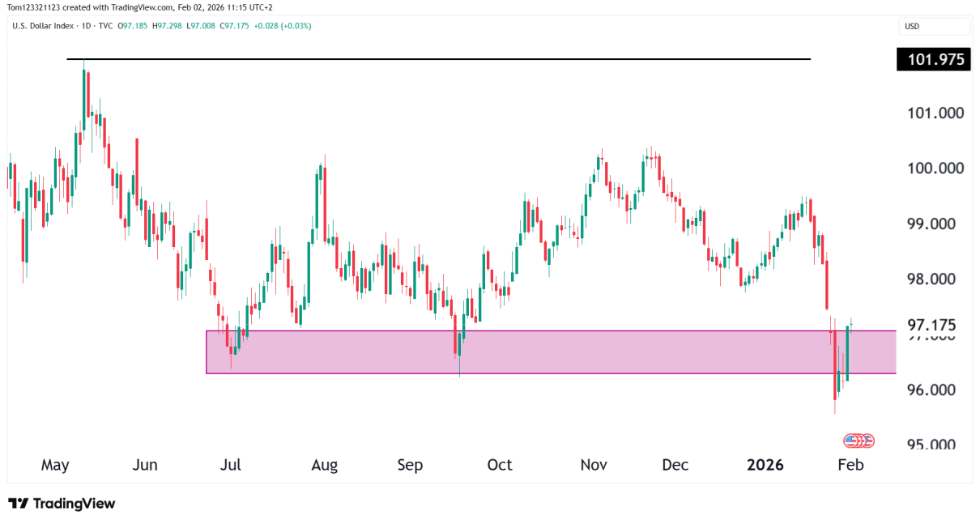Open the leftmost American flag event marker
This screenshot has width=980, height=520.
pyautogui.click(x=848, y=440)
